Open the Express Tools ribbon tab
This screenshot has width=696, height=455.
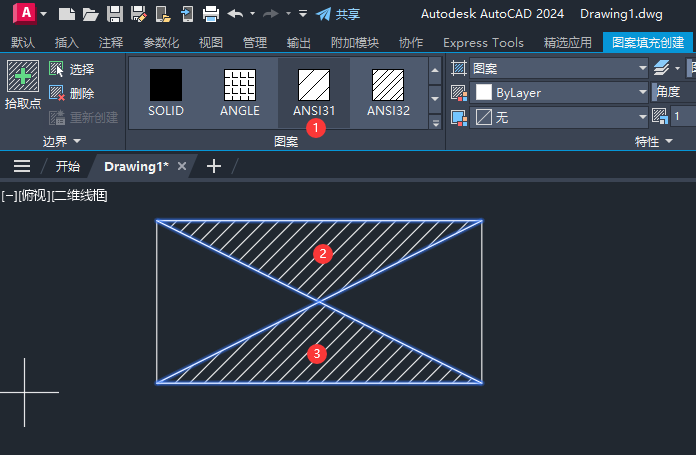coord(483,43)
